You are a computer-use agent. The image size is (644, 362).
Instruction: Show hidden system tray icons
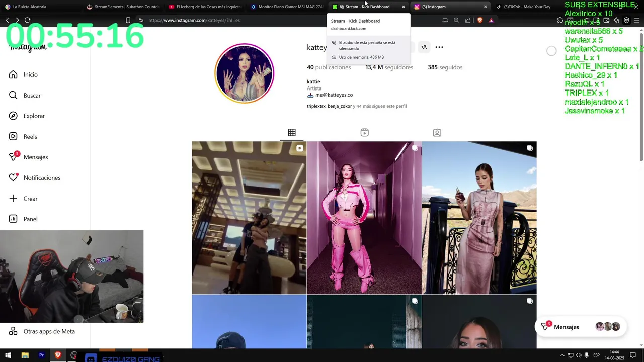(x=562, y=355)
